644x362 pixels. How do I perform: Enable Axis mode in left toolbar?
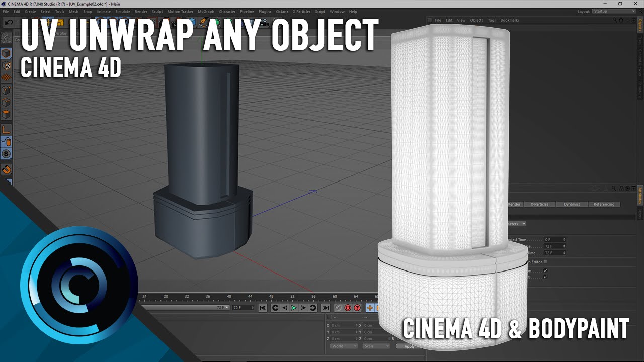point(6,130)
